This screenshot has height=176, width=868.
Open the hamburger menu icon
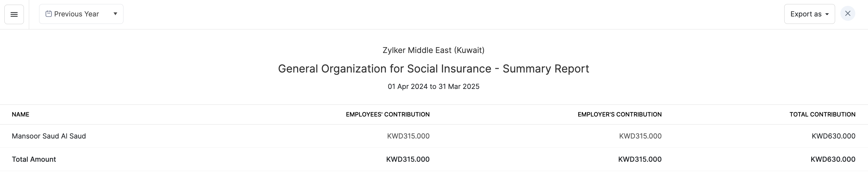point(14,15)
